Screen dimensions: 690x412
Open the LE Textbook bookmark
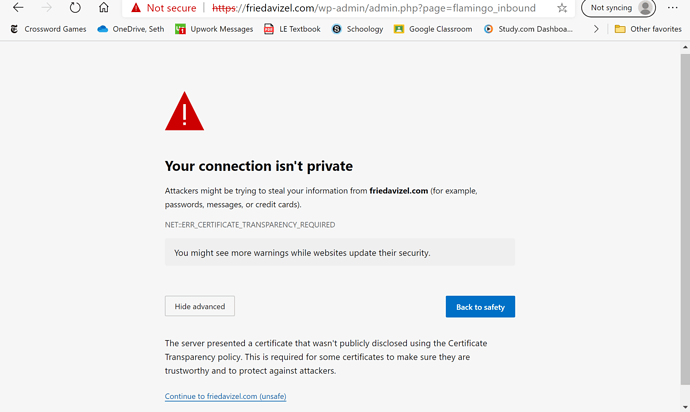coord(292,29)
